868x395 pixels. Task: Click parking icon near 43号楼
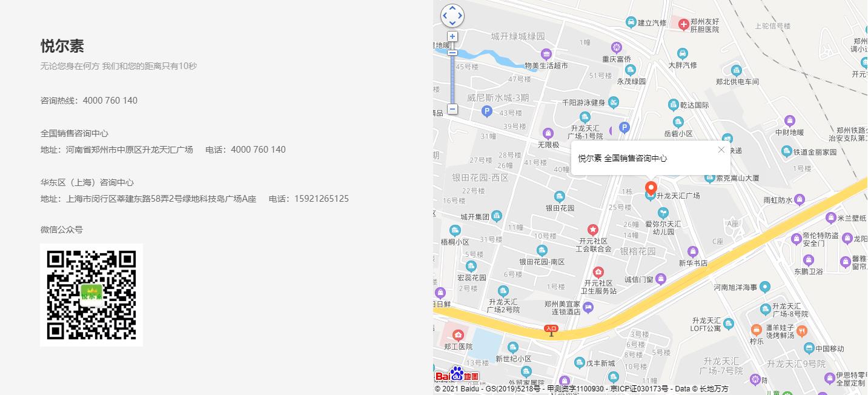tap(486, 111)
